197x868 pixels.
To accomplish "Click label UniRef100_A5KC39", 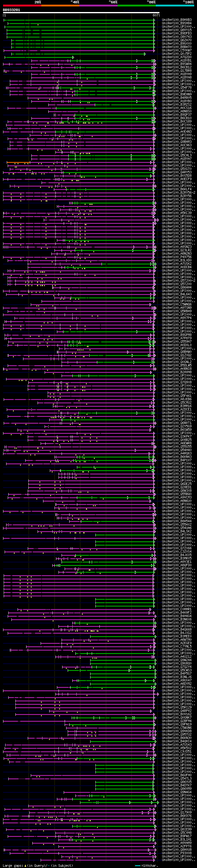I will pyautogui.click(x=177, y=213).
